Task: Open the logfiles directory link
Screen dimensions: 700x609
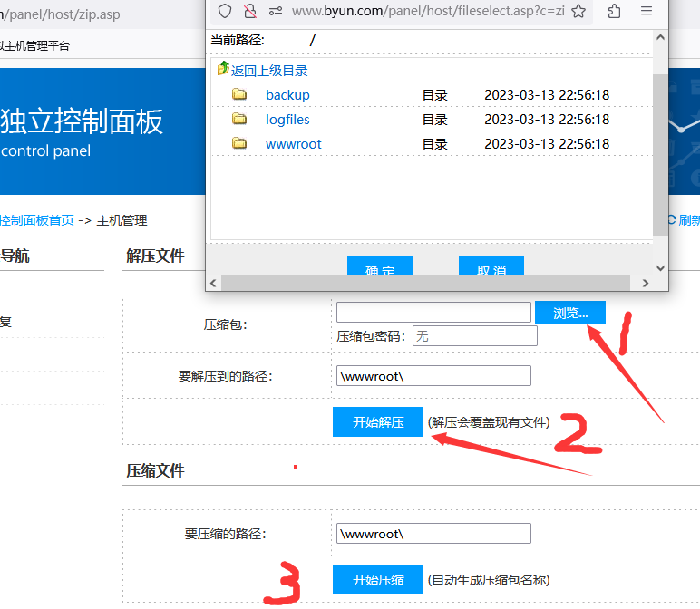Action: tap(287, 120)
